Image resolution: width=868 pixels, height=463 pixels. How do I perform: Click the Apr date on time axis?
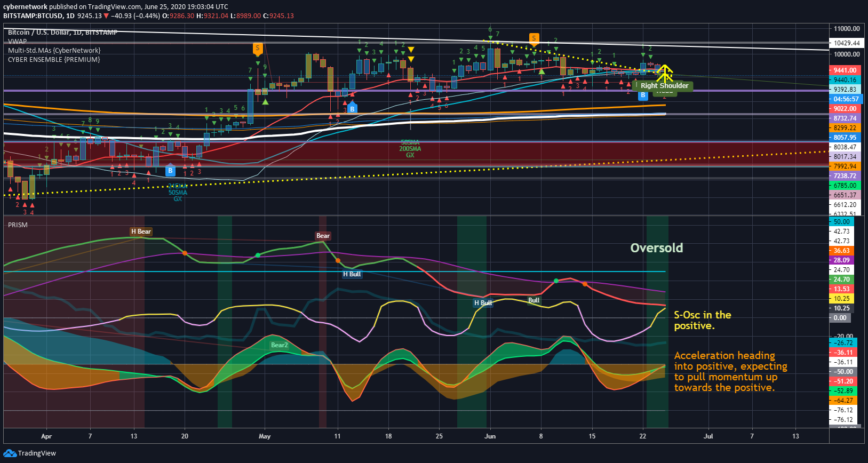(46, 436)
